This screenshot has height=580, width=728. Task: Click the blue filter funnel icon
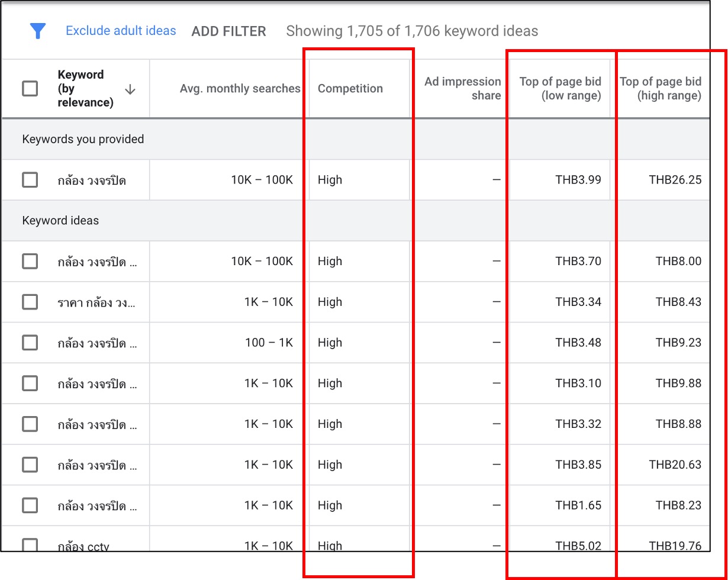click(38, 31)
